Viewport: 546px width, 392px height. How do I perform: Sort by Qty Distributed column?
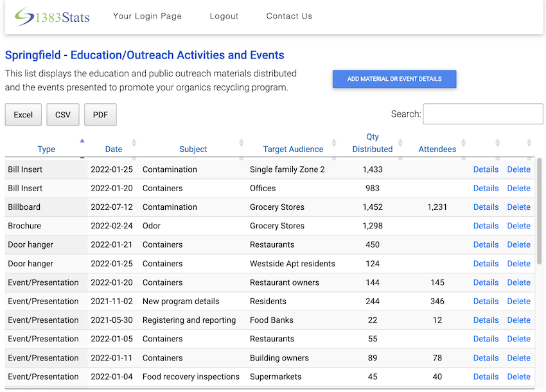click(x=373, y=143)
